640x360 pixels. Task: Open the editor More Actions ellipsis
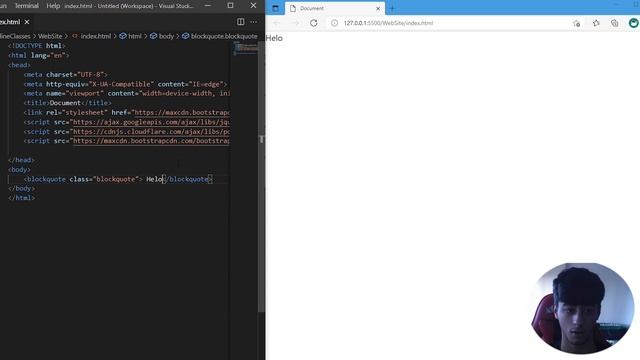pos(254,22)
